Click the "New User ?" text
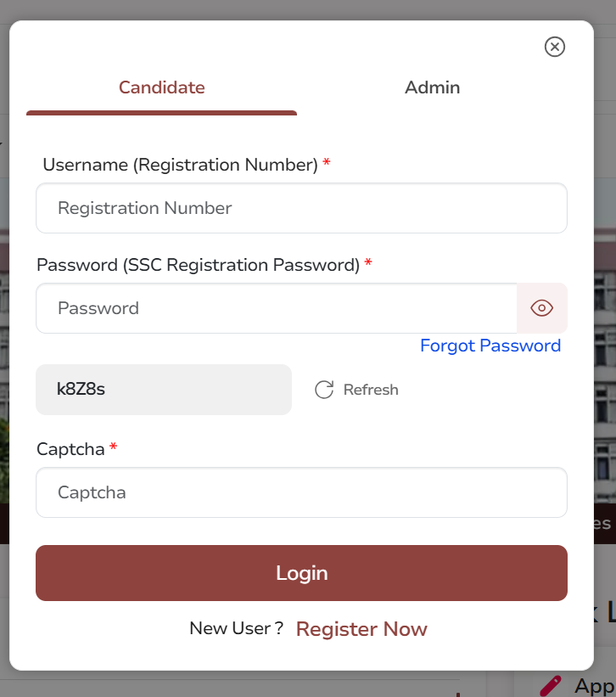 (236, 628)
